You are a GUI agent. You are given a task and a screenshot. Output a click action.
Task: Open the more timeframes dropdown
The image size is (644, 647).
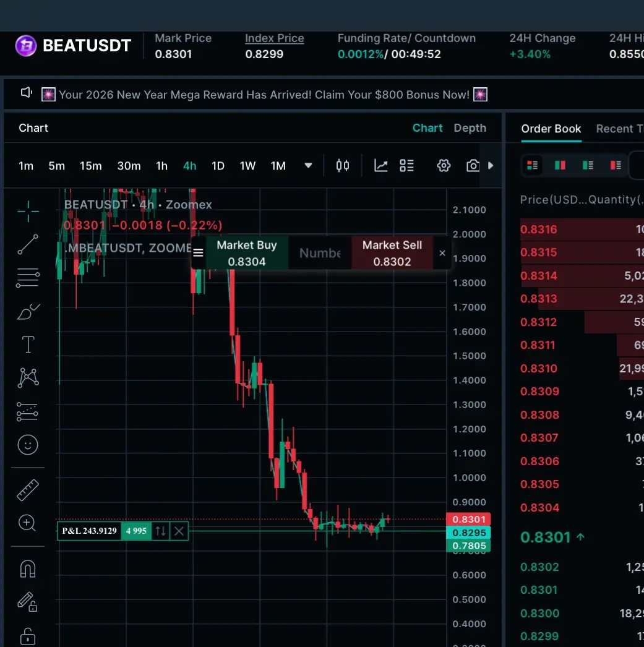pos(308,166)
